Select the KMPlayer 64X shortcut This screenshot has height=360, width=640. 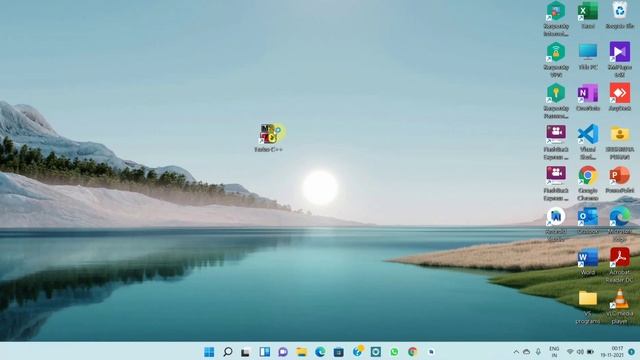(620, 60)
